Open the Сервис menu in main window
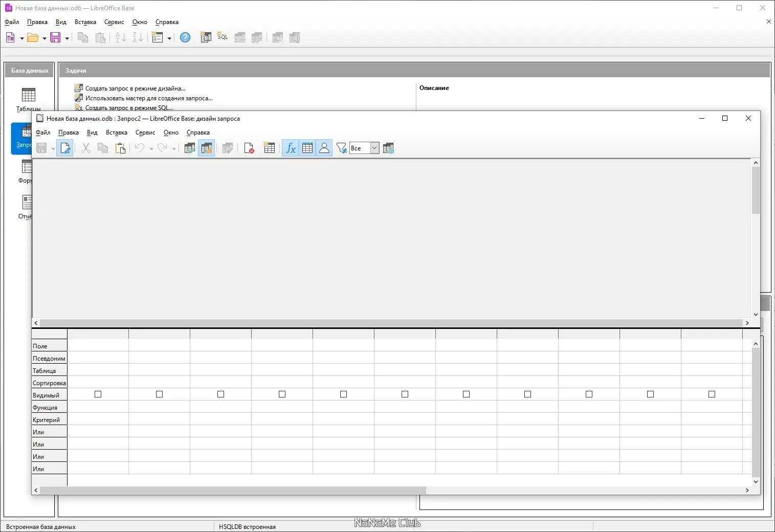775x532 pixels. coord(114,22)
